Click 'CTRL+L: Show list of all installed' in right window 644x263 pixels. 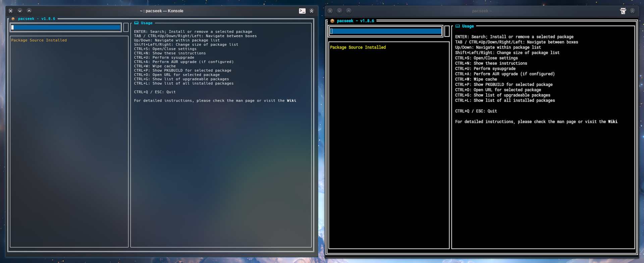(505, 100)
